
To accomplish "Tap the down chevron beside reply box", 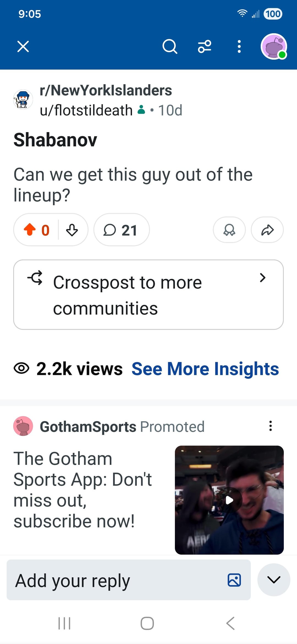I will [x=274, y=580].
